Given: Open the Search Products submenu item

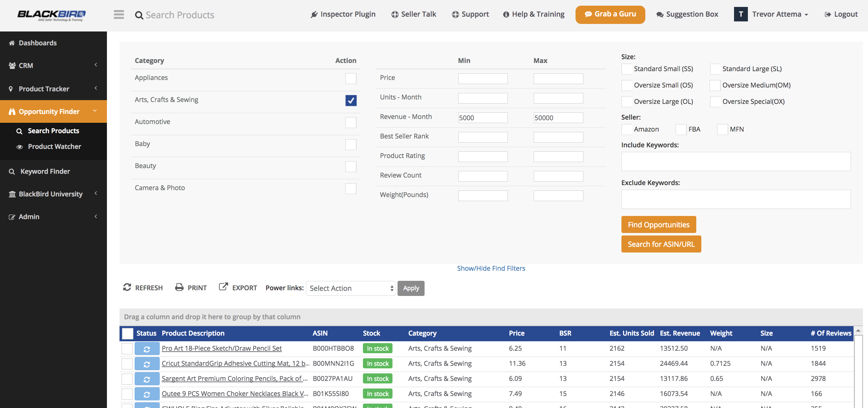Looking at the screenshot, I should click(53, 131).
